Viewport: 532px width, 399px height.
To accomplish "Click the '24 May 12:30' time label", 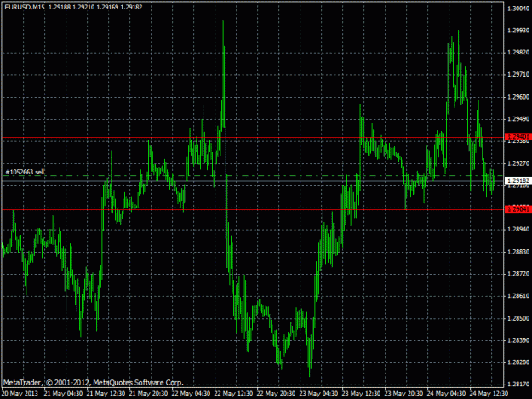I will 489,394.
